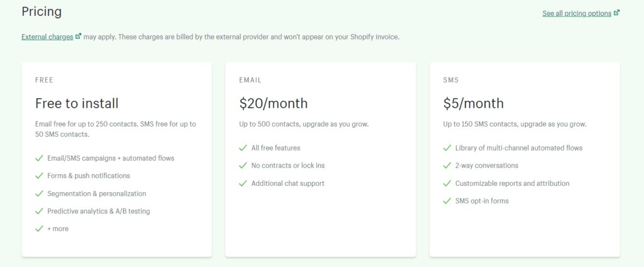This screenshot has height=267, width=644.
Task: Click checkmark icon next to All free features
Action: click(243, 148)
